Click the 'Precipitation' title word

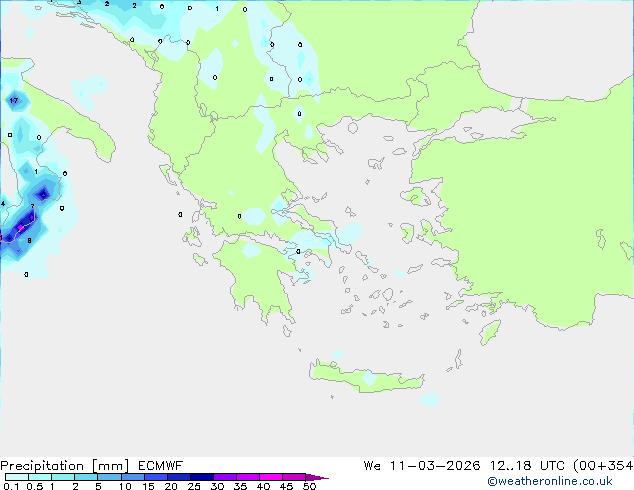click(x=42, y=466)
